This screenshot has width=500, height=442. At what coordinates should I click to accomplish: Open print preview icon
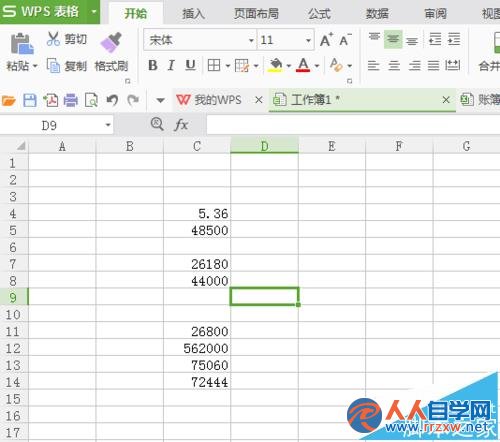pos(91,100)
